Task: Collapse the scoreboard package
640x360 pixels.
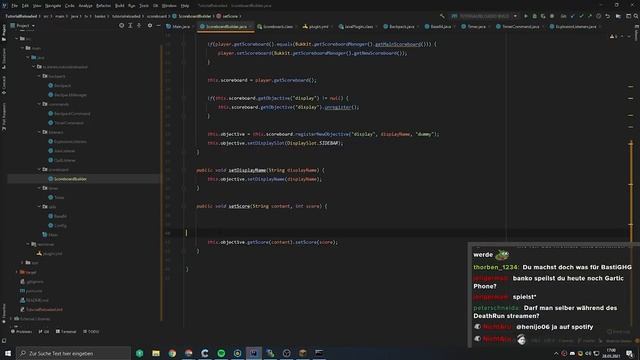Action: click(39, 169)
